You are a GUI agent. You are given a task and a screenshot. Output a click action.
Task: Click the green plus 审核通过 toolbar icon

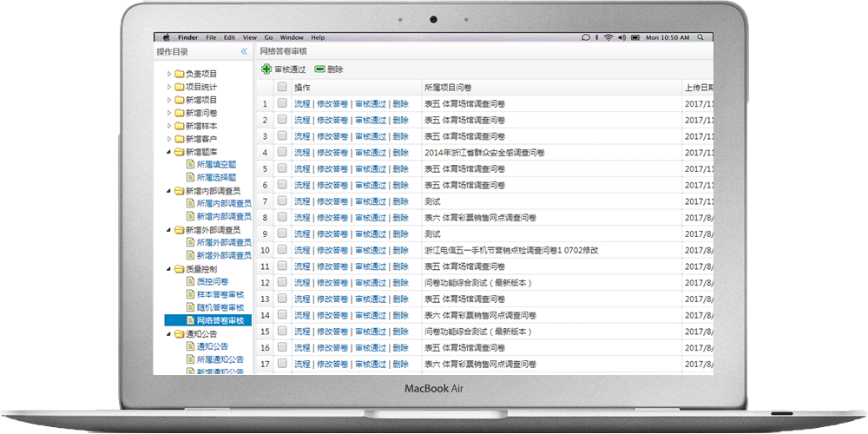(x=266, y=69)
